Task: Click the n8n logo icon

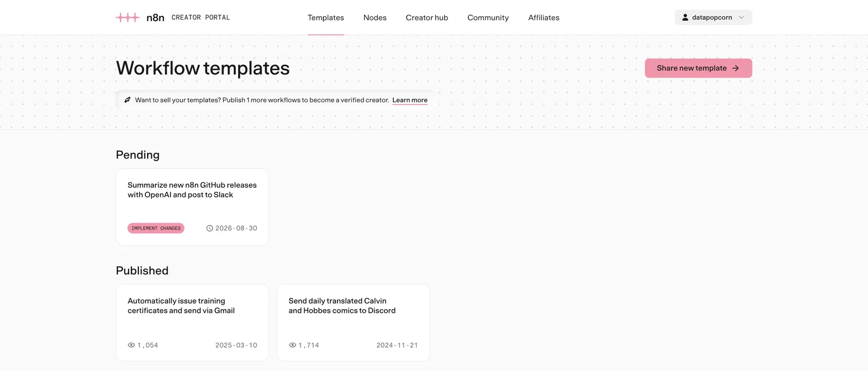Action: coord(127,17)
